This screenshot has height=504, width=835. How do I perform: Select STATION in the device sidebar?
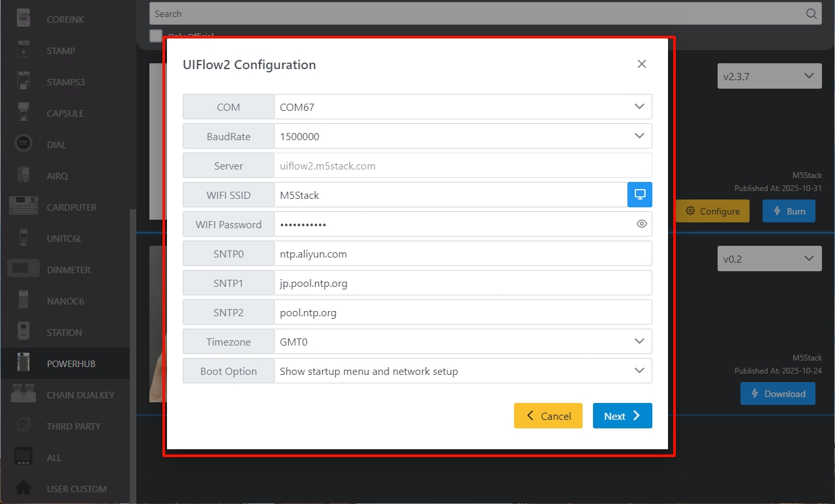tap(64, 332)
